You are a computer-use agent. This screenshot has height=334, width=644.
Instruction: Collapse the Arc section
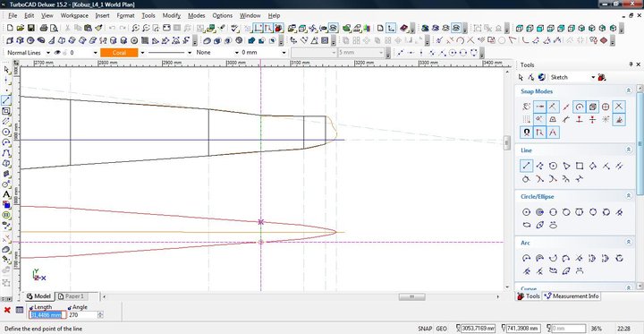[628, 243]
